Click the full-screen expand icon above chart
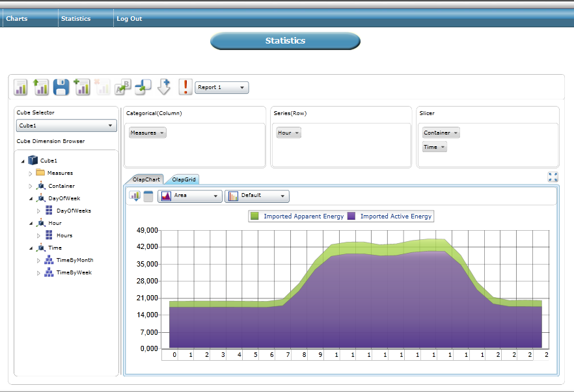 coord(553,177)
